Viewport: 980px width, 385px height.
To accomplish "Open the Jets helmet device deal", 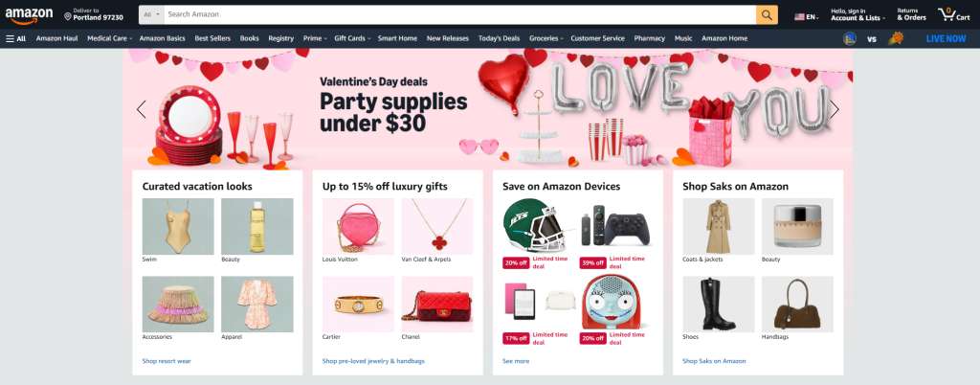I will coord(536,225).
